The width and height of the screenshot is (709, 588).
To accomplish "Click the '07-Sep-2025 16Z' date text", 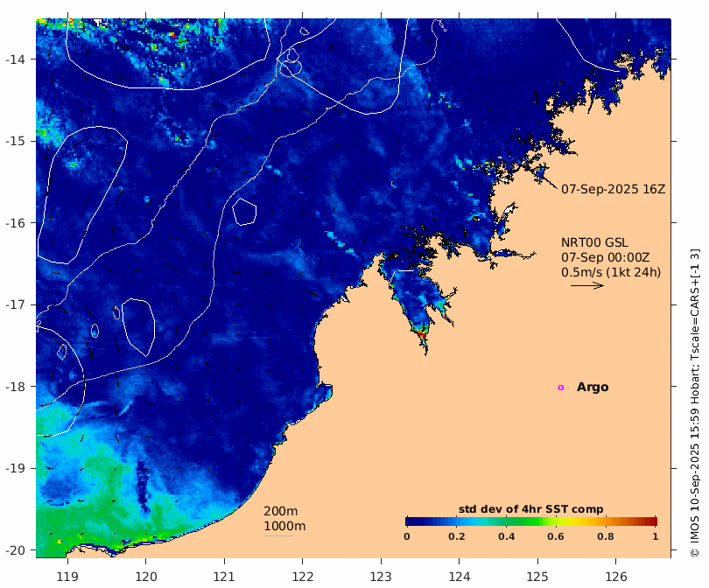I will coord(613,189).
